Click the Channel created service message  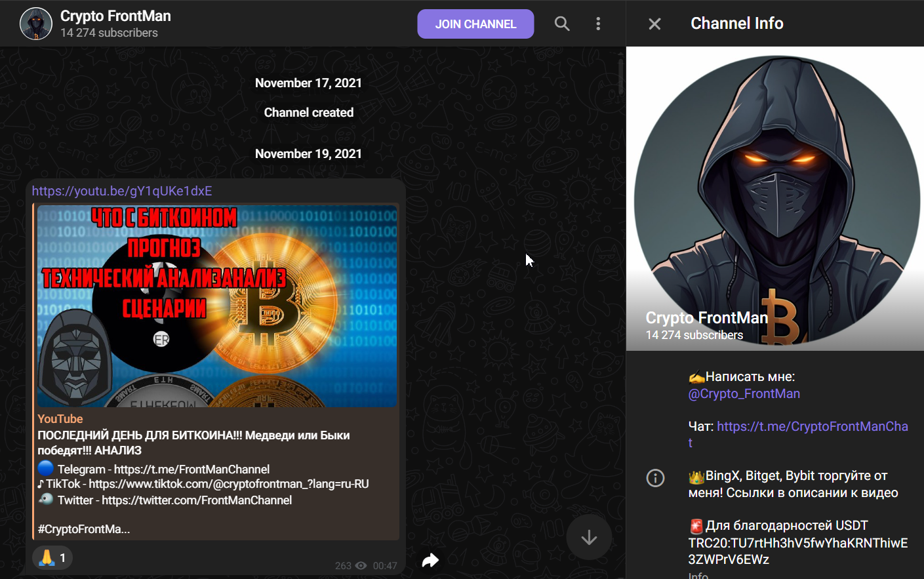[x=309, y=112]
